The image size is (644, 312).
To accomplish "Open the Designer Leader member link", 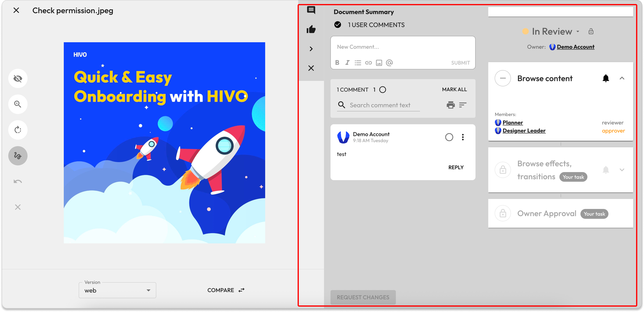I will pos(524,131).
